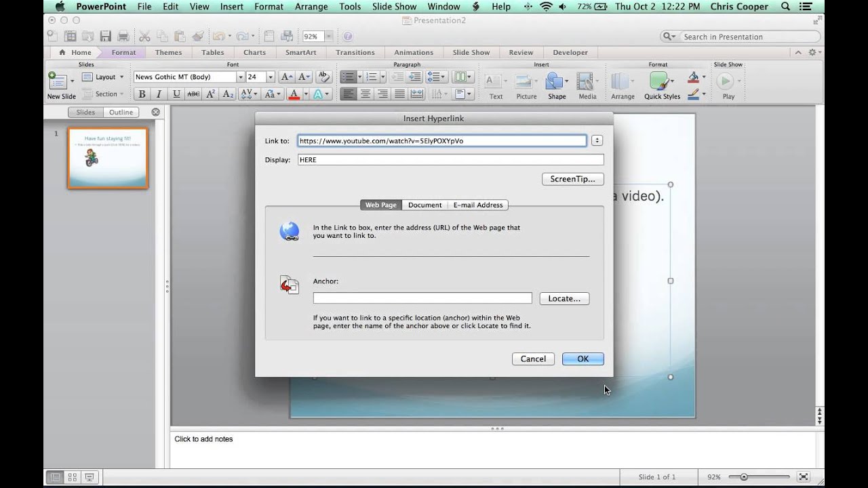Click the Apple menu logo
The image size is (868, 488).
coord(60,7)
